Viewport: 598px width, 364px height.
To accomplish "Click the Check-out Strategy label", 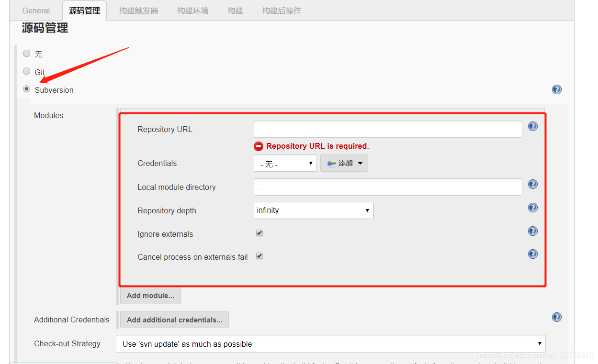I will [68, 343].
